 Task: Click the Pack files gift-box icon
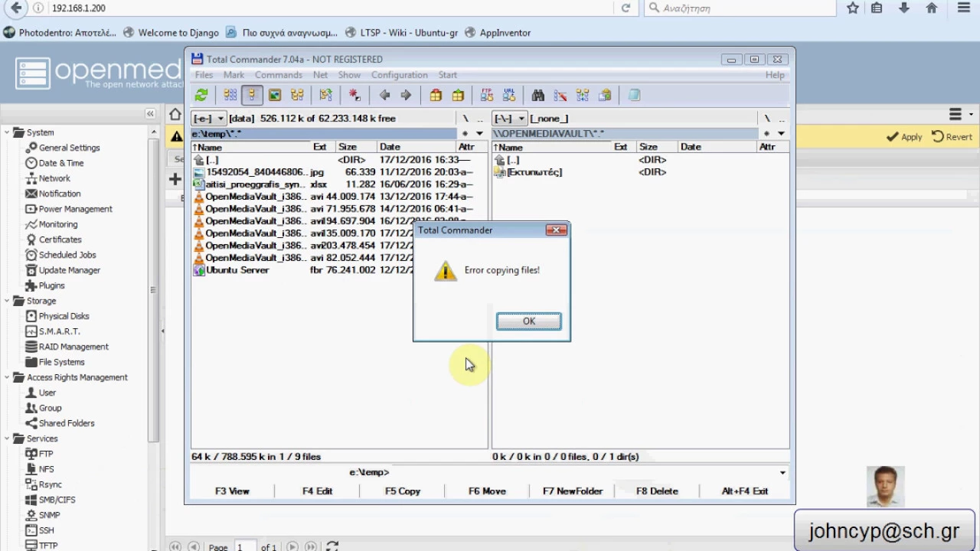pyautogui.click(x=436, y=96)
